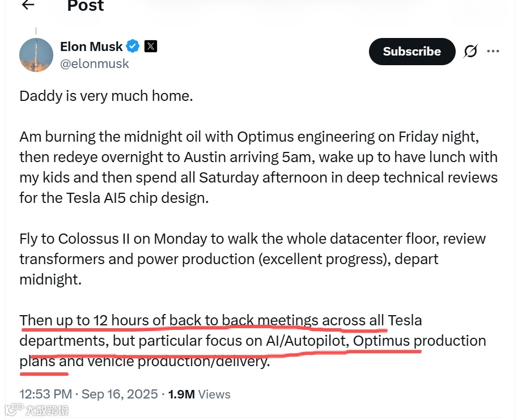Click the Elon Musk display name

pos(91,46)
